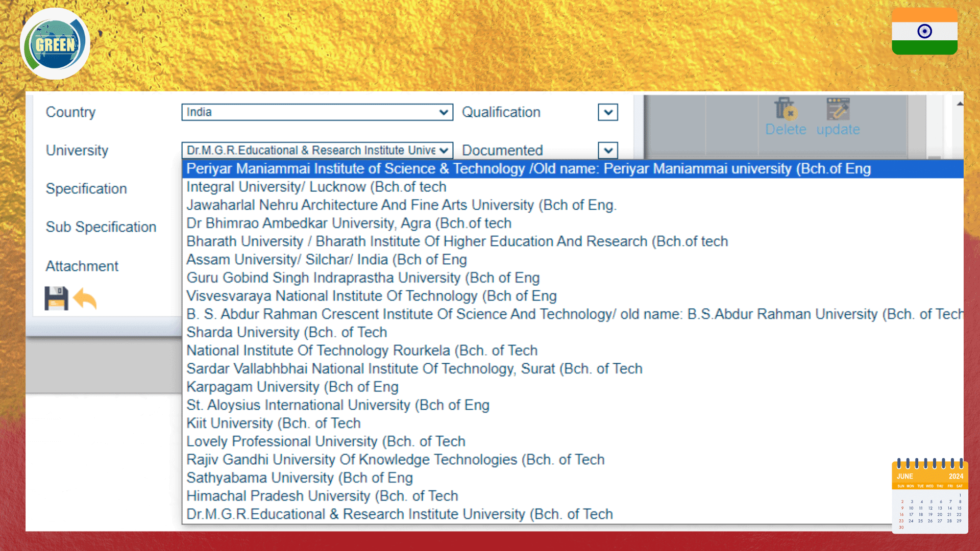Screen dimensions: 980x551
Task: Click the save floppy disk icon
Action: pos(56,298)
